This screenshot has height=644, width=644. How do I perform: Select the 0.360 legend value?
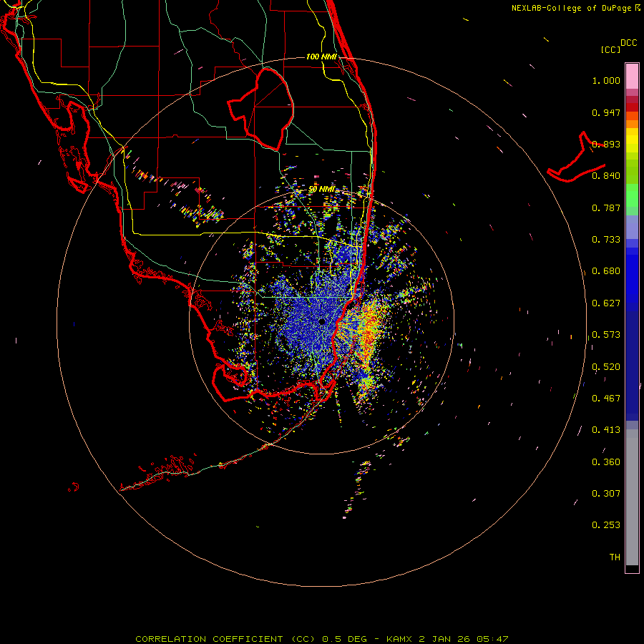[606, 462]
